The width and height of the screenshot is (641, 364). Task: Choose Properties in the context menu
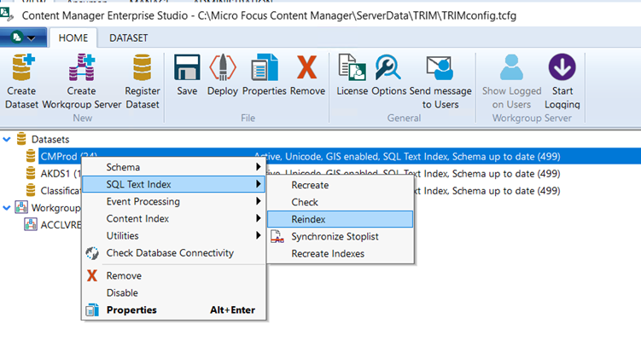(174, 309)
